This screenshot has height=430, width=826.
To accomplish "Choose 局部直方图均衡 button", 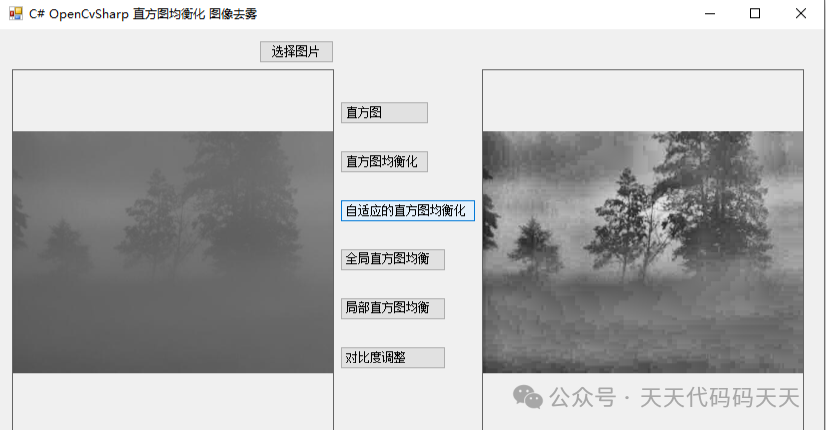I will 392,308.
